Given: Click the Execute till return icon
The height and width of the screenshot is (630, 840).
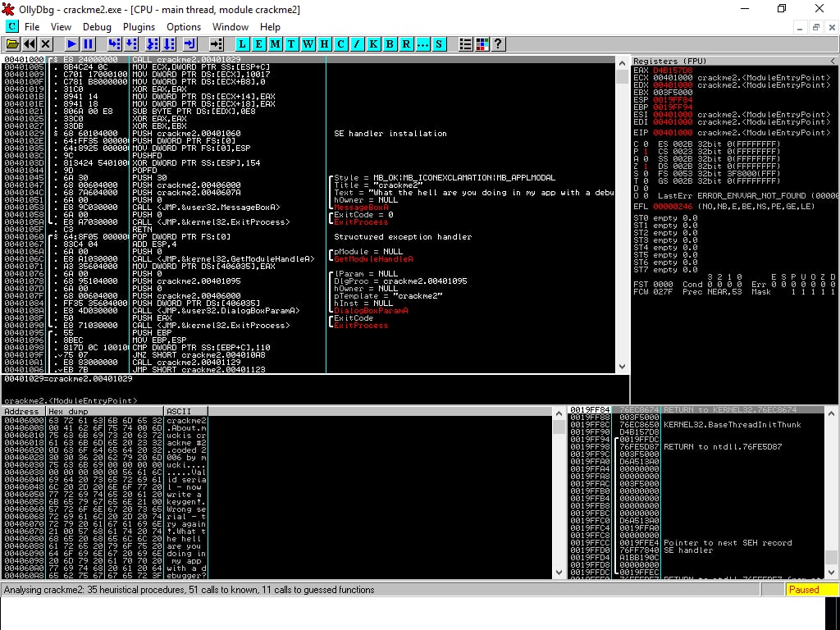Looking at the screenshot, I should pyautogui.click(x=189, y=44).
